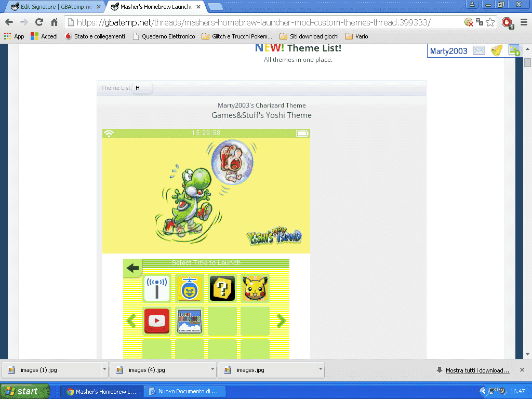Screen dimensions: 532x399
Task: Open Games&Stuff's Yoshi Theme link
Action: [262, 115]
